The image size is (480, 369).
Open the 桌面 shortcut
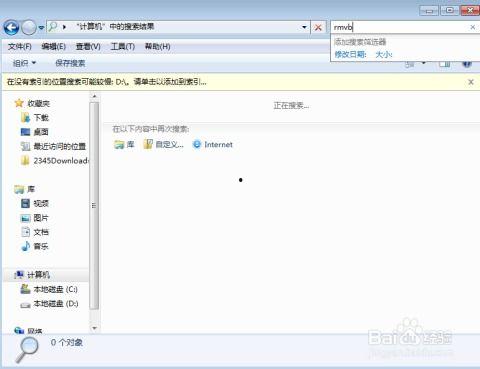[35, 132]
